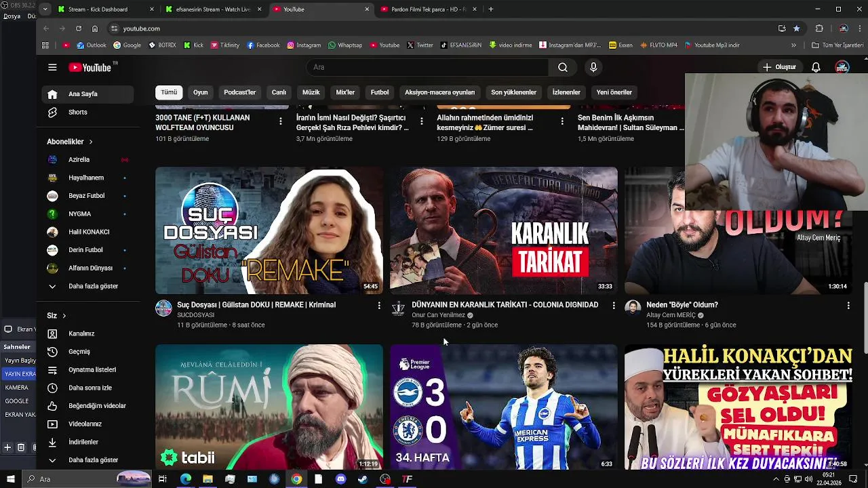Select the Müzik filter chip
868x488 pixels.
tap(311, 92)
